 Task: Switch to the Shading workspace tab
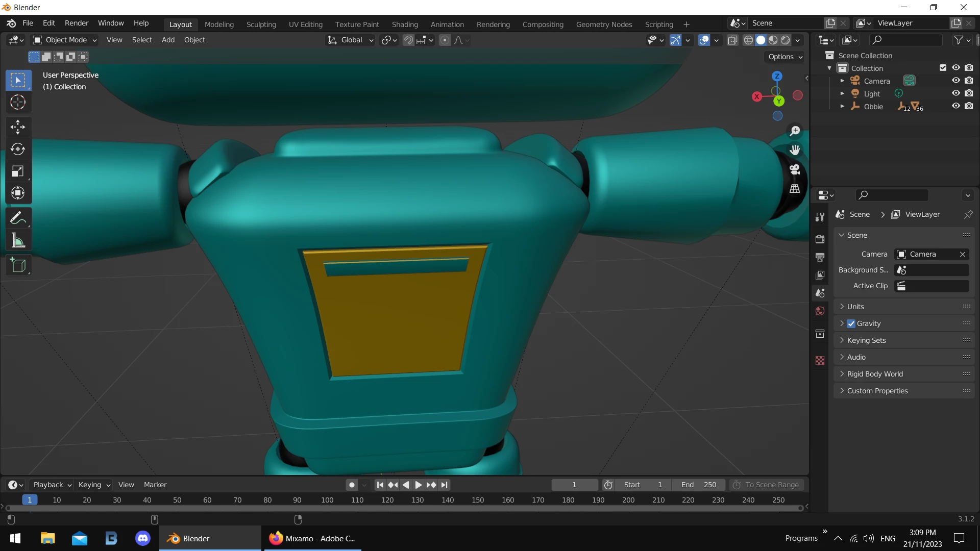(x=405, y=24)
